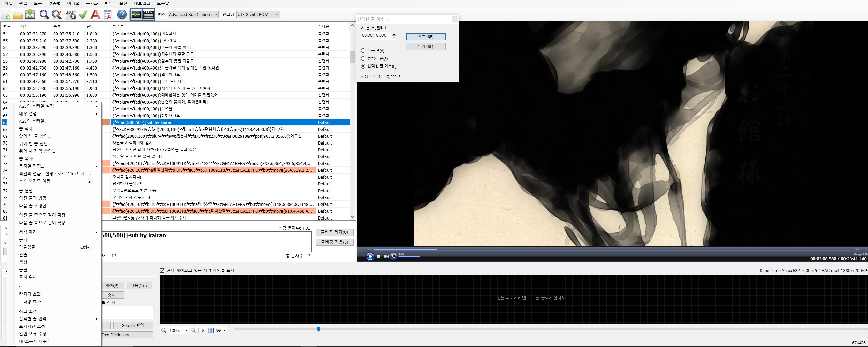868x347 pixels.
Task: Select the 모든 줄(A) radio option
Action: [372, 50]
